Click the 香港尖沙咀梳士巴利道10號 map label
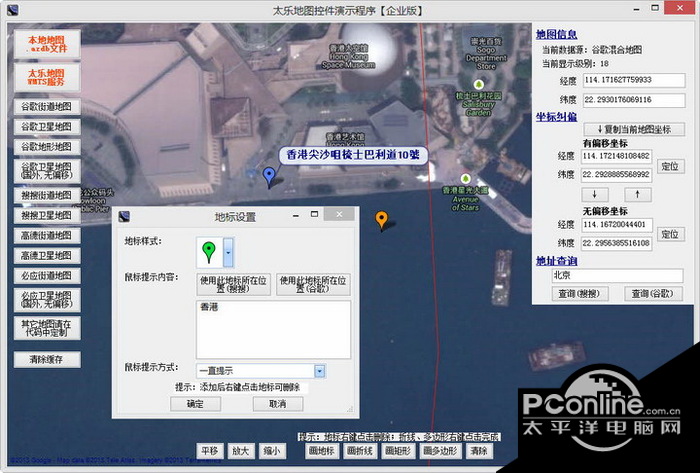The height and width of the screenshot is (473, 700). tap(353, 155)
